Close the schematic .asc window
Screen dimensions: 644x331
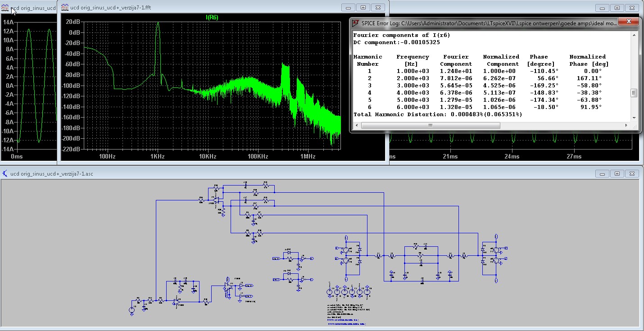coord(632,173)
